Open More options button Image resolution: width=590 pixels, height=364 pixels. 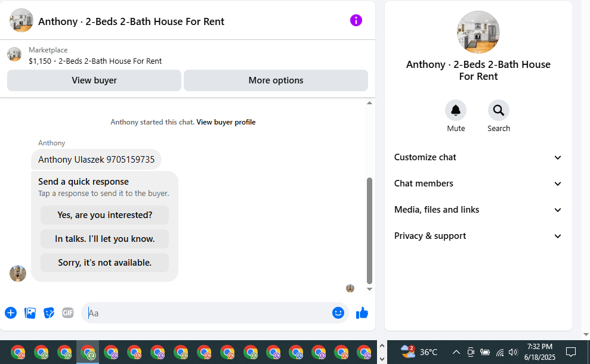[276, 80]
